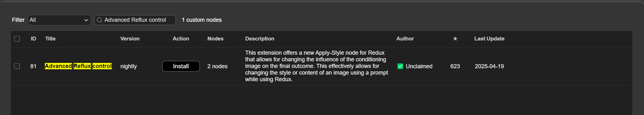This screenshot has width=644, height=115.
Task: Open the Filter All dropdown
Action: (59, 20)
